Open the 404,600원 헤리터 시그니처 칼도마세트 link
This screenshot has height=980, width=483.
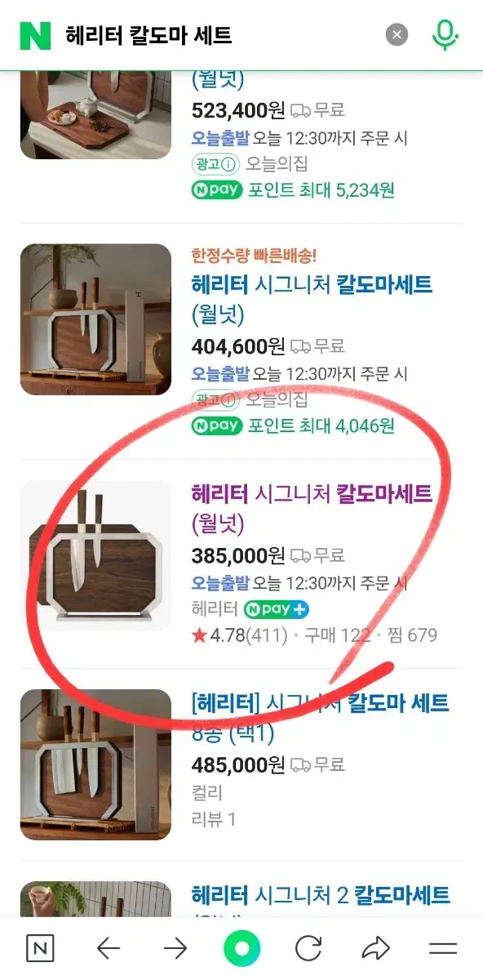(x=312, y=299)
